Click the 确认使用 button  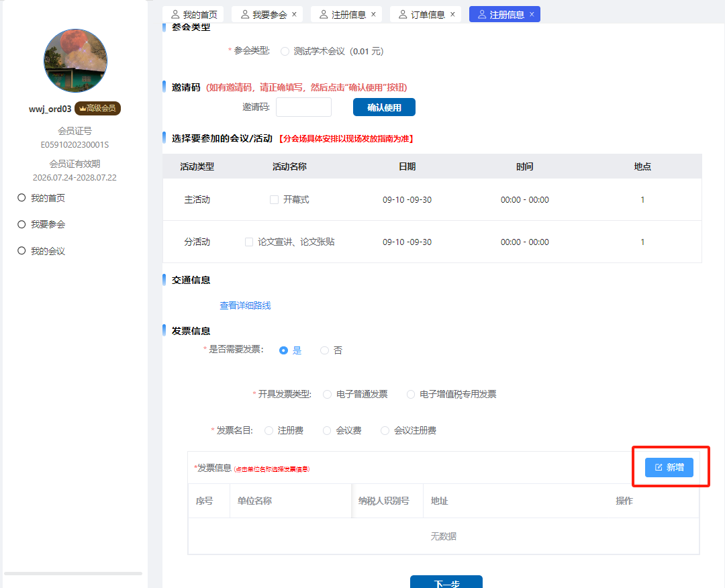pos(384,107)
